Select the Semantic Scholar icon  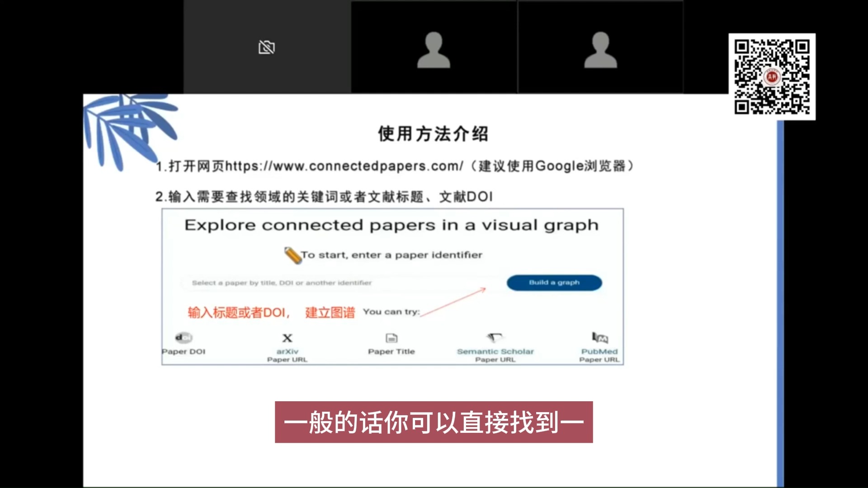click(x=495, y=338)
